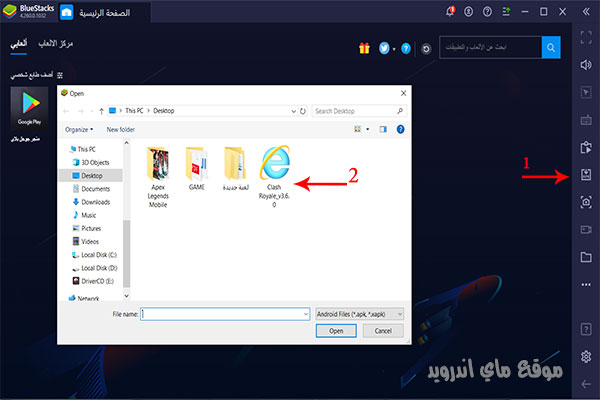Switch to the مركز الألعاب tab
This screenshot has width=600, height=400.
[x=55, y=44]
